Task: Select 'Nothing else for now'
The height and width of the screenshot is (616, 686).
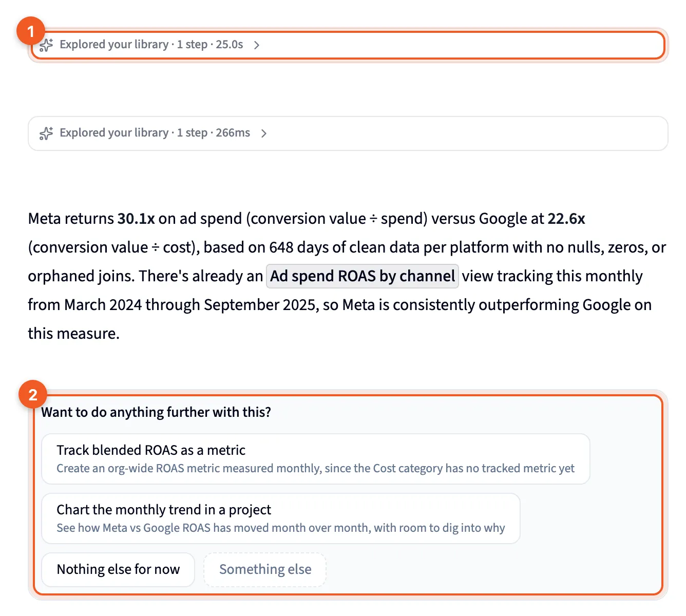Action: pos(118,569)
